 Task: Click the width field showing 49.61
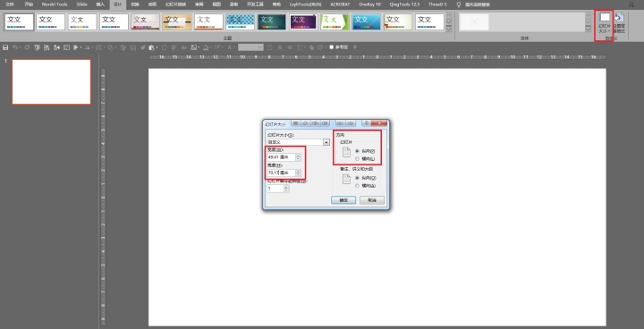281,157
